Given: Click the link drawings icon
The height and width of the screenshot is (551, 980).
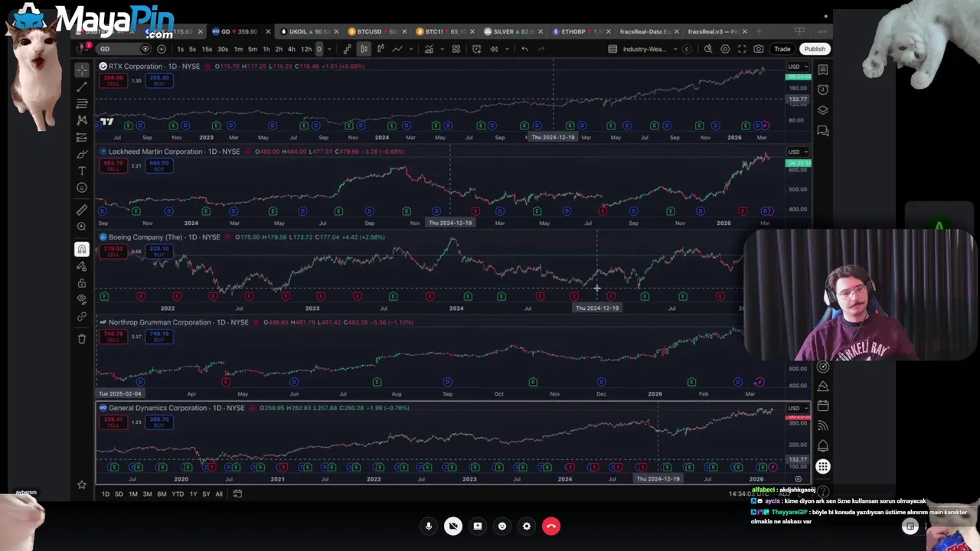Looking at the screenshot, I should [x=82, y=316].
